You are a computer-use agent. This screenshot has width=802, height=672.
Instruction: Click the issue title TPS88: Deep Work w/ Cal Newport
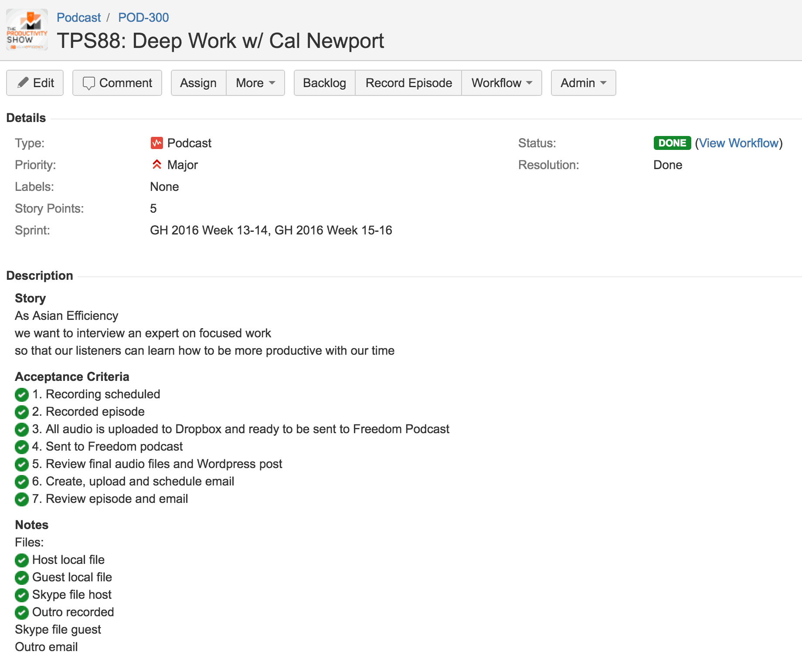(x=221, y=41)
